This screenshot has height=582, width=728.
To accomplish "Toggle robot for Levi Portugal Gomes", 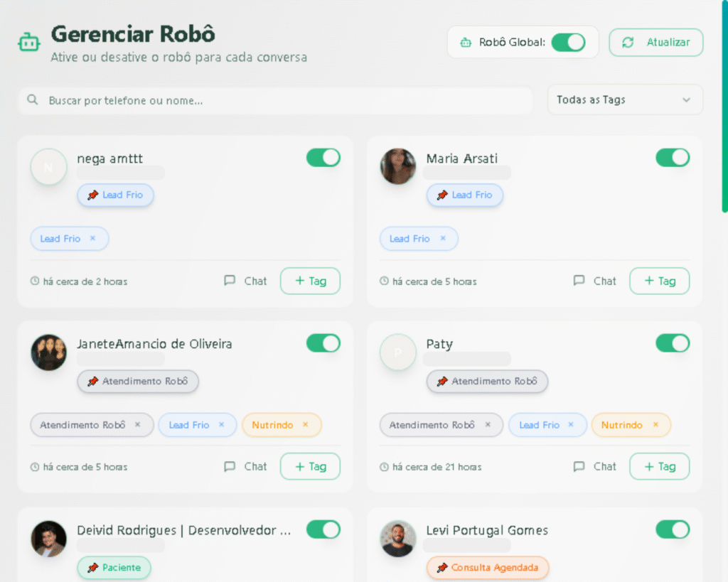I will click(673, 529).
